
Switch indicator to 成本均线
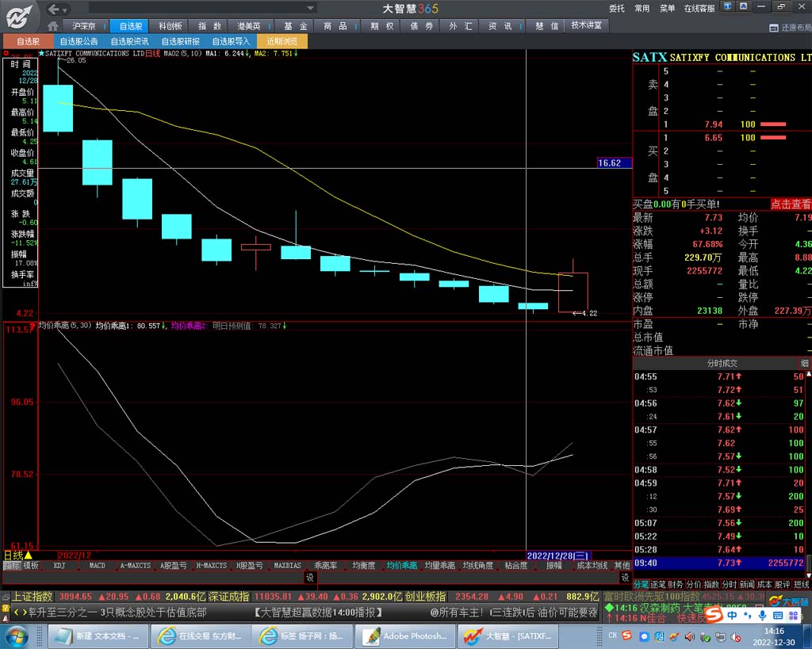pyautogui.click(x=592, y=566)
